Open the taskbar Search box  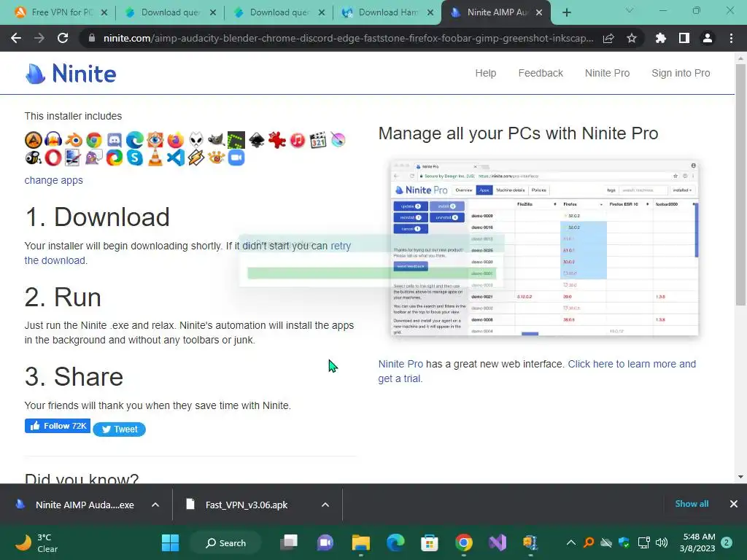click(226, 542)
